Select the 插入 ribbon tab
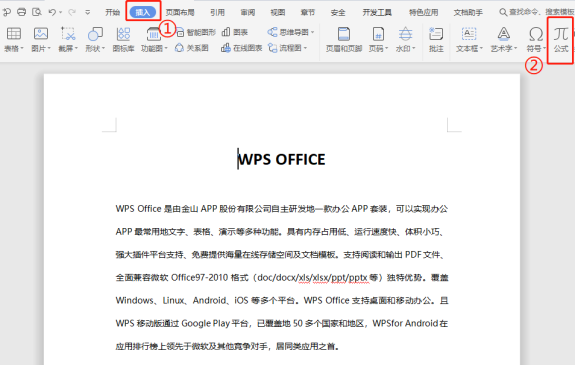Image resolution: width=576 pixels, height=365 pixels. [x=143, y=12]
